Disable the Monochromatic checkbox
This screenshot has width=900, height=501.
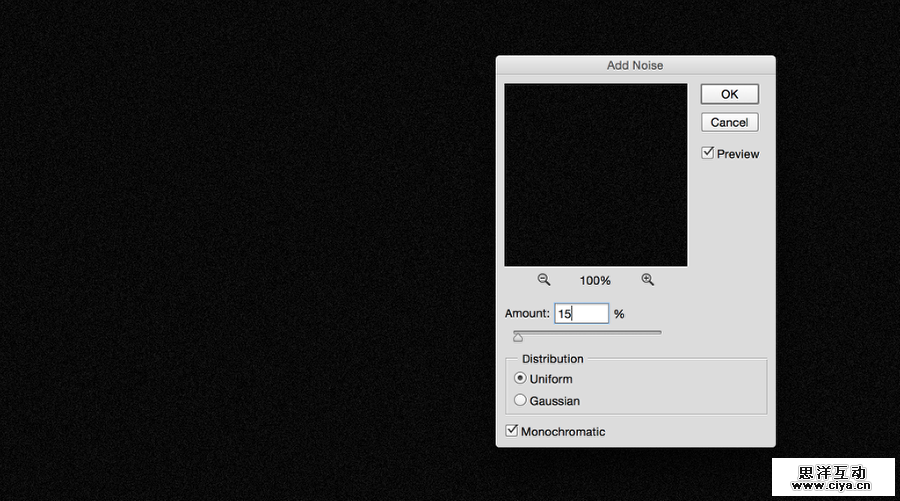coord(512,431)
